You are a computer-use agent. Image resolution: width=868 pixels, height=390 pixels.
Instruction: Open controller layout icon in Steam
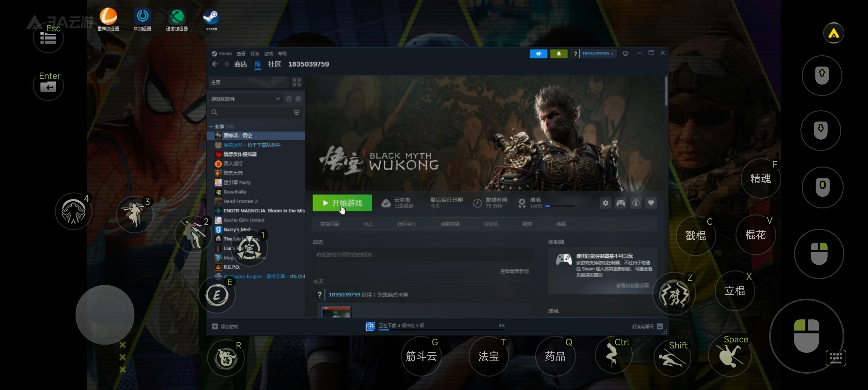[620, 203]
